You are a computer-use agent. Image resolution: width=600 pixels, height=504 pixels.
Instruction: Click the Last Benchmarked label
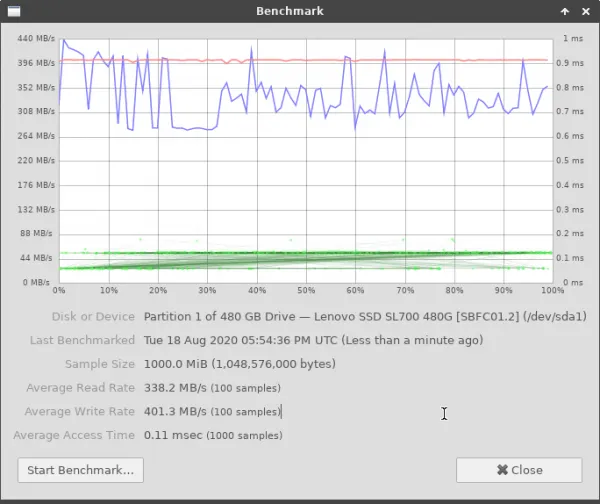[82, 340]
